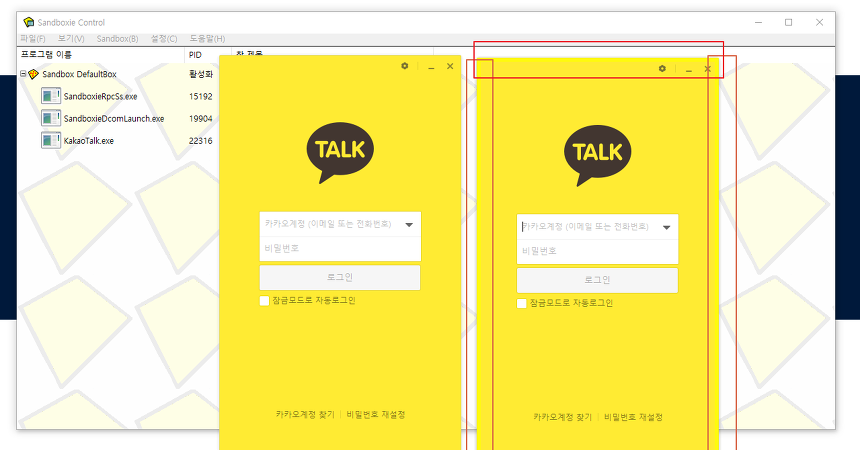Expand account dropdown arrow in left KakaoTalk
This screenshot has width=860, height=450.
coord(409,225)
